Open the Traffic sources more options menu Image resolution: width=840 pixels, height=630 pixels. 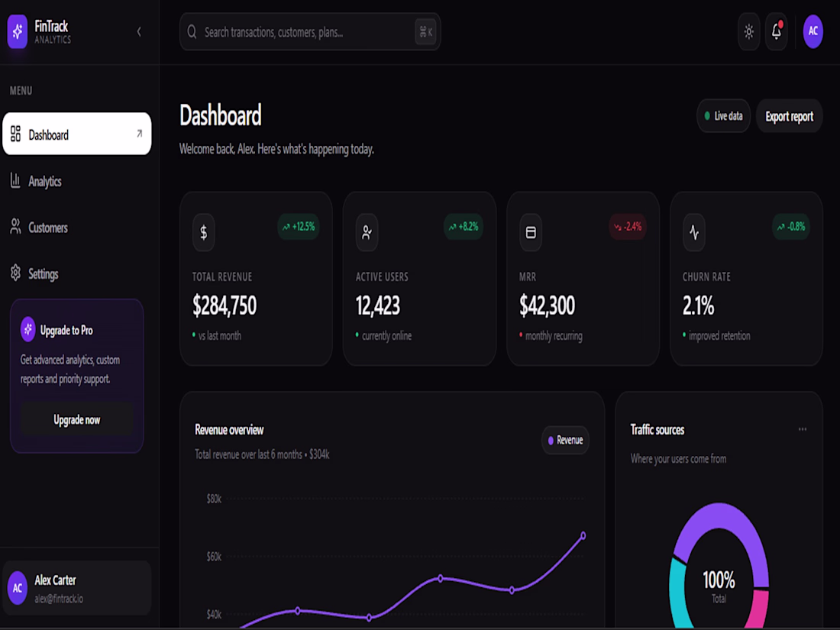point(802,429)
